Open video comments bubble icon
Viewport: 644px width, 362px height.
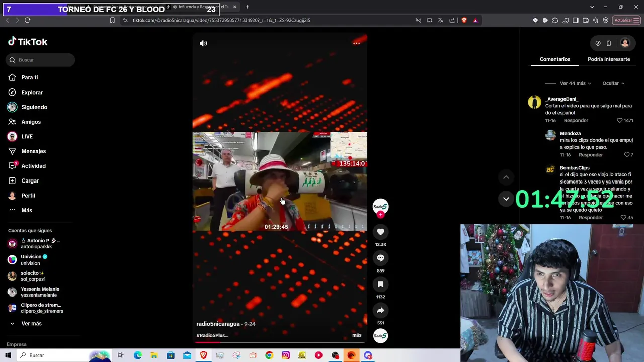click(380, 258)
